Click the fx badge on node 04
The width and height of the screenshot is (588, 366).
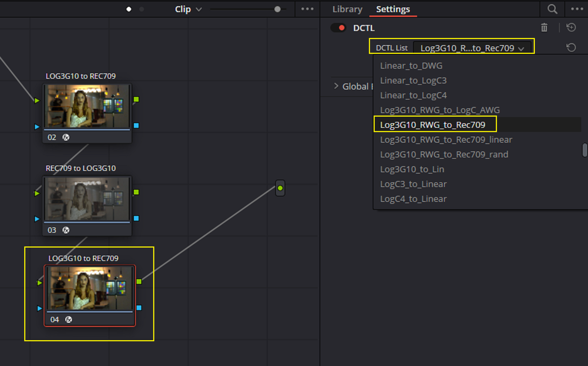[68, 319]
